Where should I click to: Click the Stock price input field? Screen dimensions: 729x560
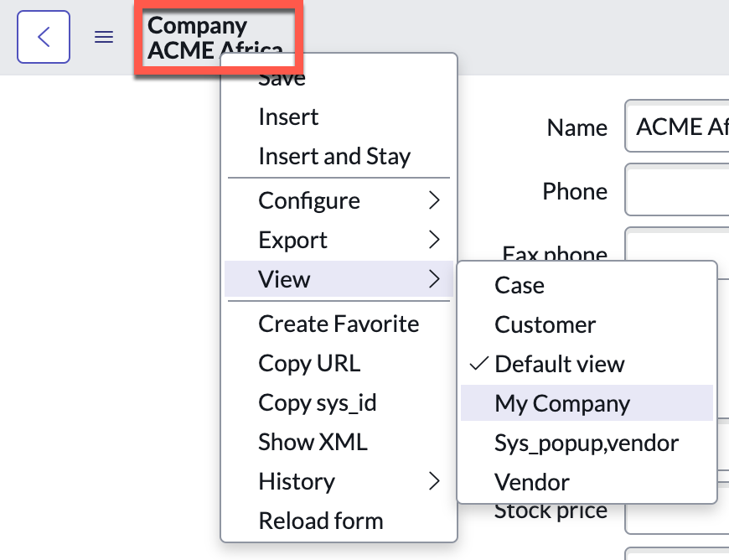[x=677, y=519]
